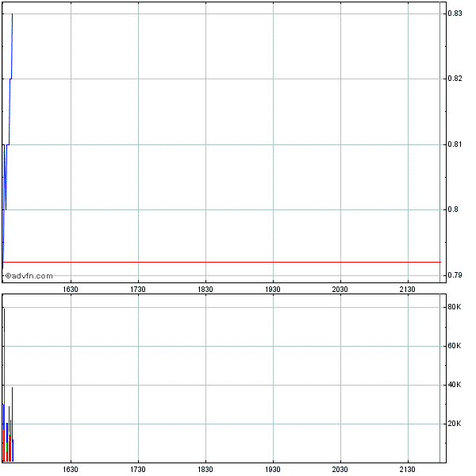Click the 0.81 price axis label
Image resolution: width=476 pixels, height=476 pixels.
pos(455,144)
